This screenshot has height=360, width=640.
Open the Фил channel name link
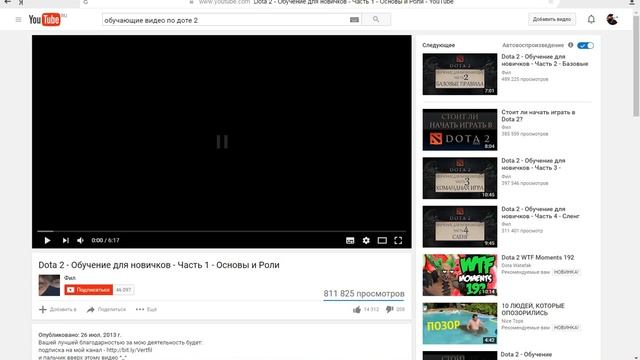tap(70, 278)
